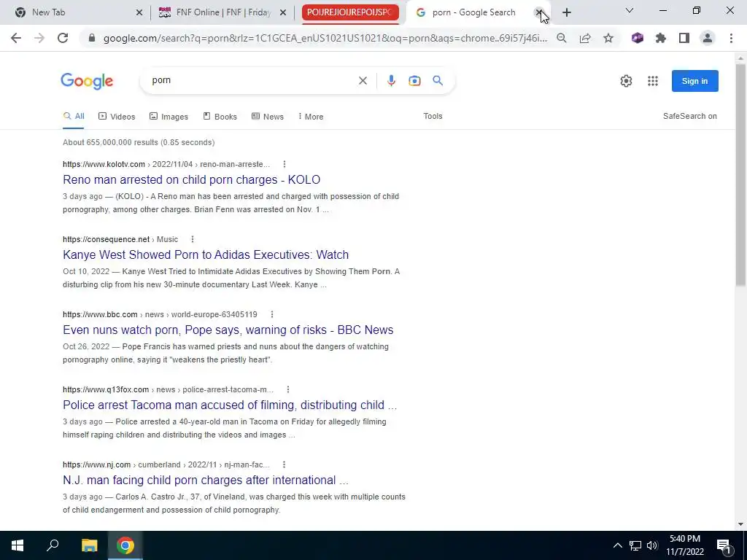Open a new browser tab

point(566,12)
